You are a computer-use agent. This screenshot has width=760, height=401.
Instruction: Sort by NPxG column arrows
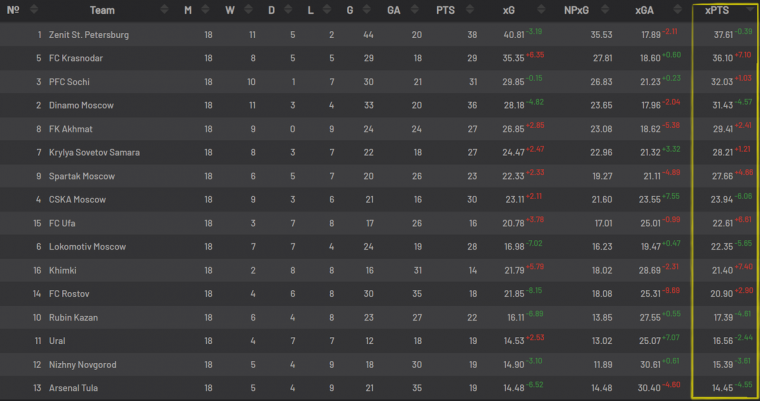tap(604, 9)
